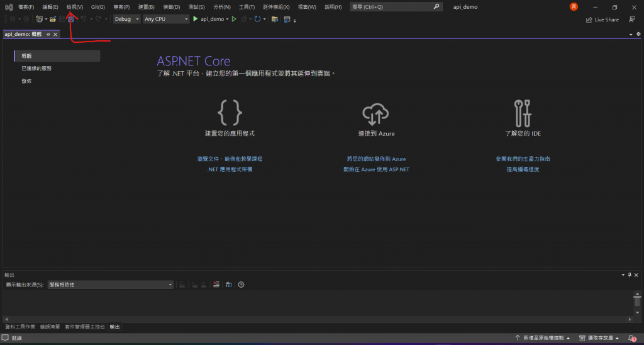Expand toolbar overflow options arrow
Screen dimensions: 644x345
click(x=295, y=20)
